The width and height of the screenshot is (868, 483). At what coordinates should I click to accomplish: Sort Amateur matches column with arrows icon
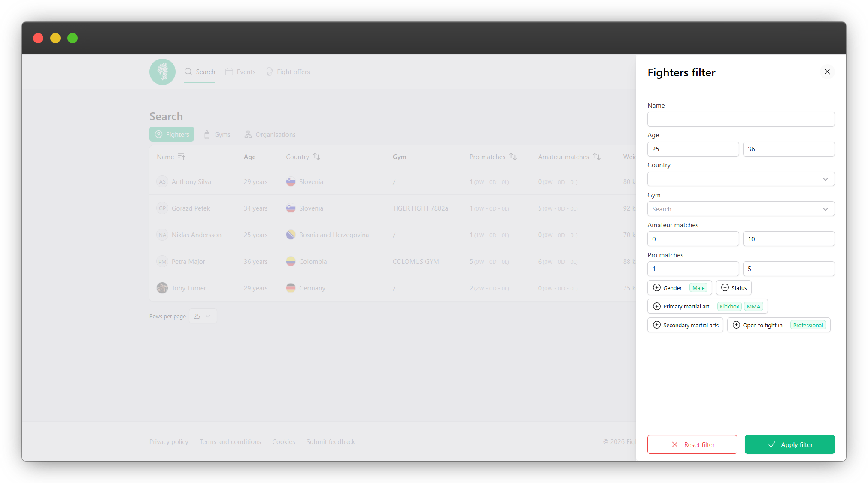point(597,157)
